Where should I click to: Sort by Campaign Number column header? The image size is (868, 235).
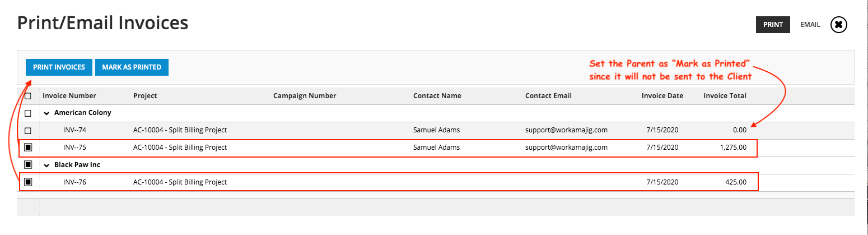[305, 96]
